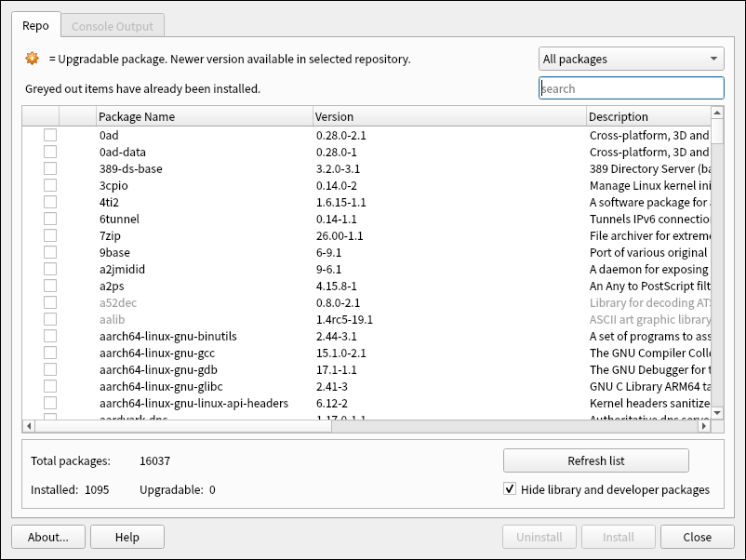The height and width of the screenshot is (560, 746).
Task: Focus the package search field
Action: pos(632,88)
